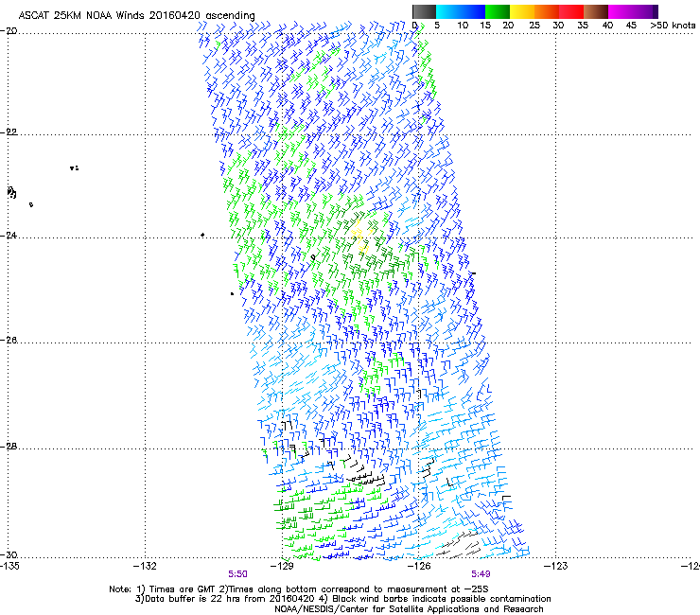Click the legend label '40'
700x615 pixels.
[607, 26]
